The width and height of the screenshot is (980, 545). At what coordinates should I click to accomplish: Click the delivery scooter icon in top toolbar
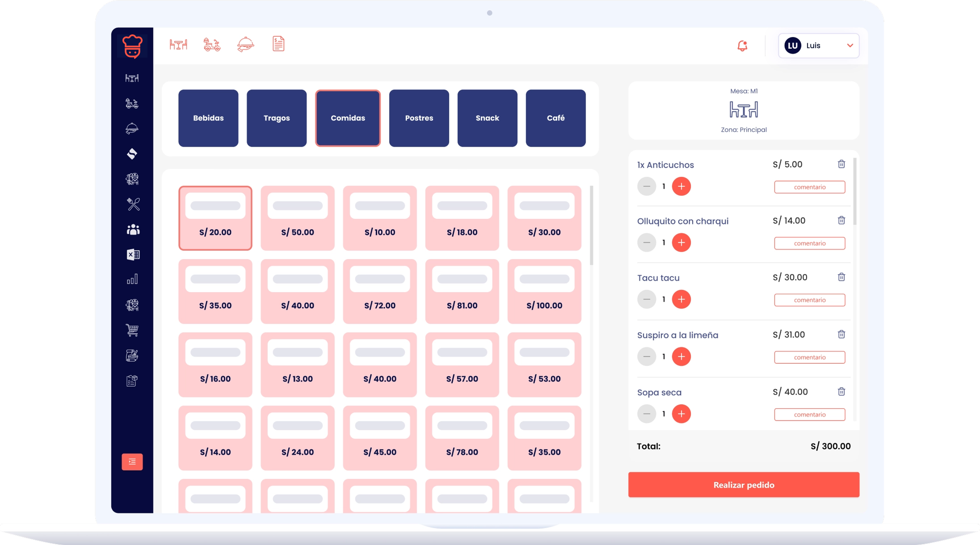pyautogui.click(x=212, y=45)
